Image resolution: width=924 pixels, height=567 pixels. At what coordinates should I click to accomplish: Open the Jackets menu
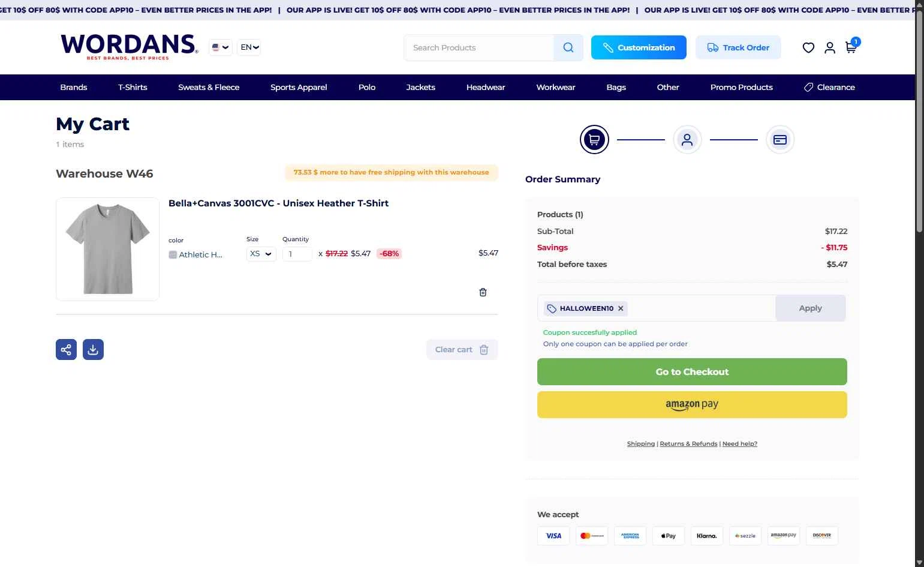tap(421, 87)
